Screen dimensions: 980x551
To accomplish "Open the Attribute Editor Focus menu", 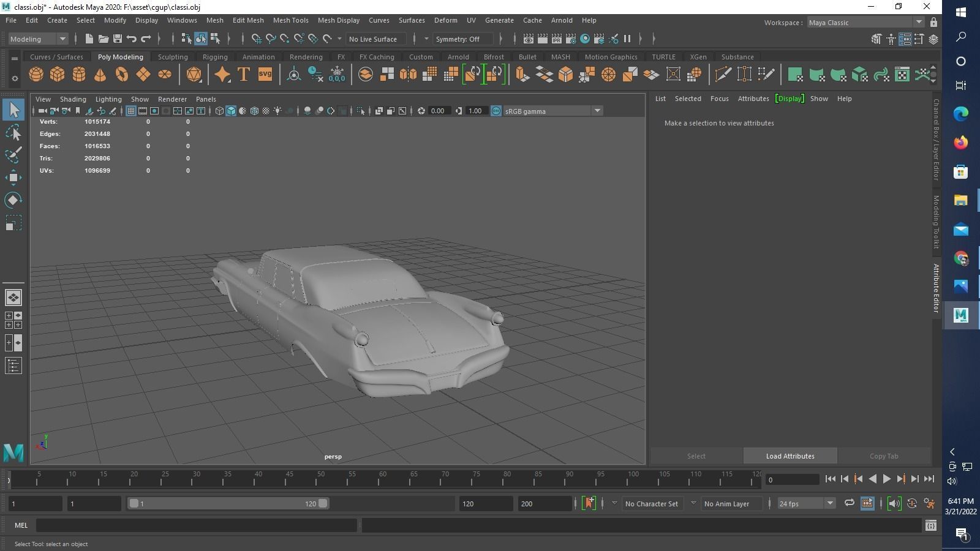I will [719, 99].
